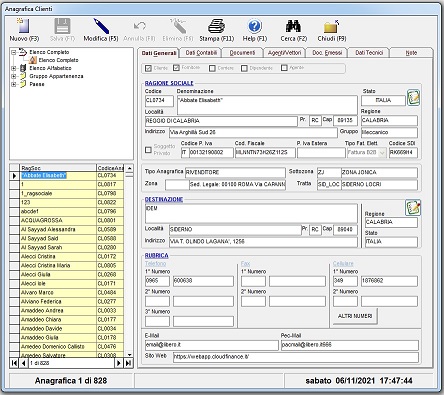Open the Dati Tecnici tab
This screenshot has height=395, width=444.
point(369,53)
